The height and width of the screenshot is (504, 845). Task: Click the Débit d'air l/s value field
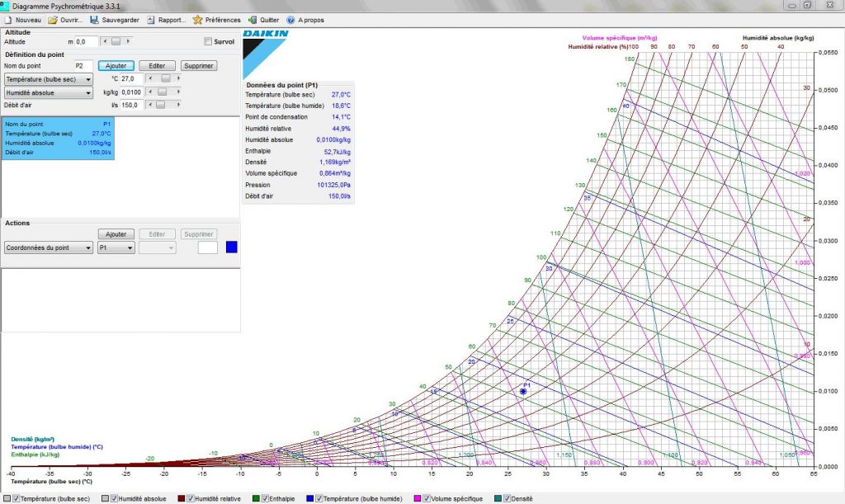(x=132, y=105)
